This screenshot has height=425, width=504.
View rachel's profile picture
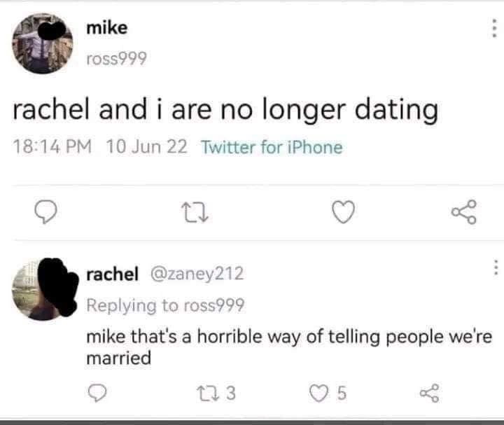[42, 290]
